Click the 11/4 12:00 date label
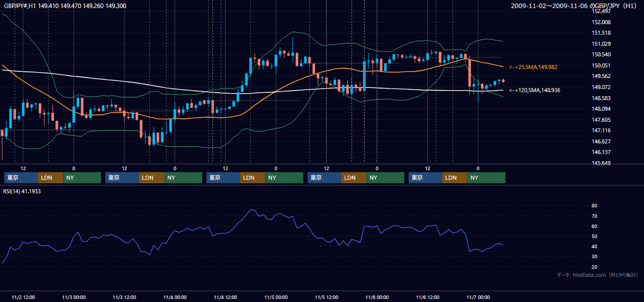Image resolution: width=644 pixels, height=302 pixels. coord(225,297)
